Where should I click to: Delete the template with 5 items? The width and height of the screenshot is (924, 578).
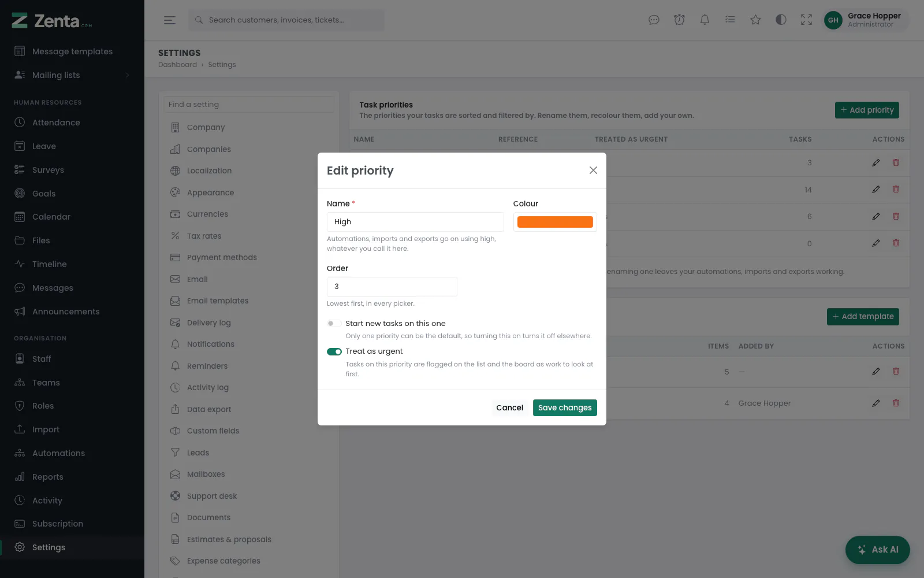tap(896, 372)
